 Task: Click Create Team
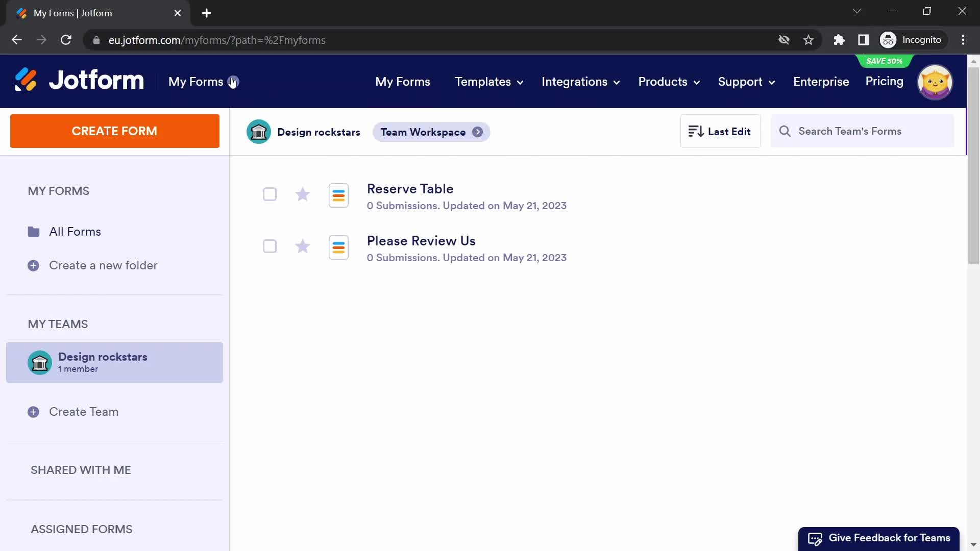click(84, 412)
